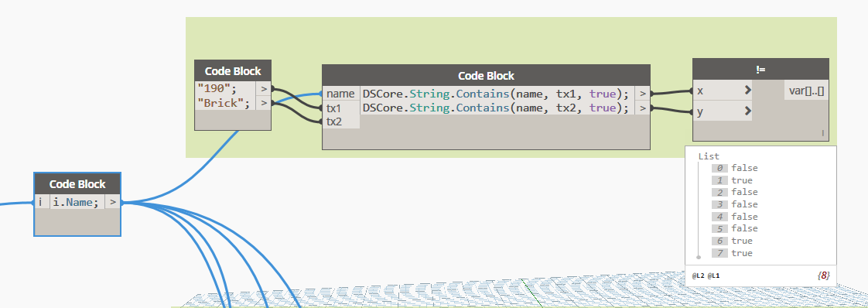Viewport: 868px width, 308px height.
Task: Click second Contains line output port
Action: point(642,108)
